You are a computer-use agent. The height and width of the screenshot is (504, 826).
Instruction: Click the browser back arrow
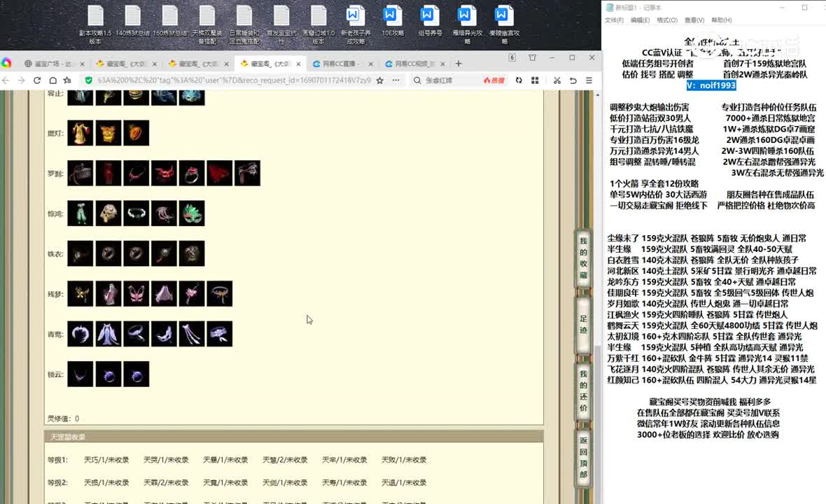[6, 80]
